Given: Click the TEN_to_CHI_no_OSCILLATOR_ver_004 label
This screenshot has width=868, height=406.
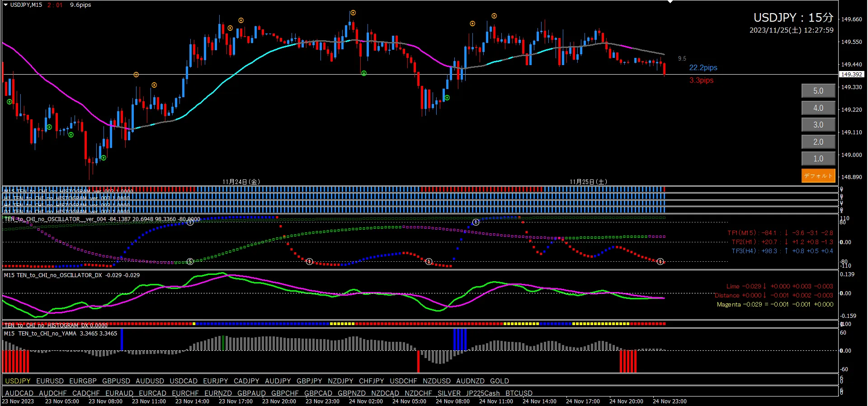Looking at the screenshot, I should (55, 219).
